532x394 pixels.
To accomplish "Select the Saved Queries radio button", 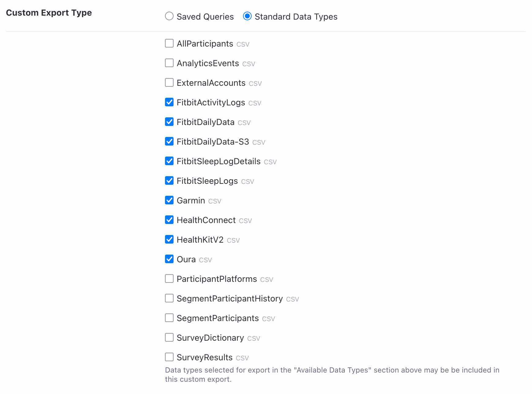I will tap(169, 16).
